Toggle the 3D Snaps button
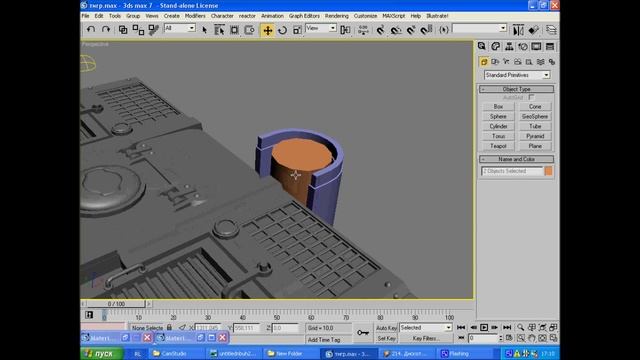This screenshot has width=640, height=360. click(x=380, y=30)
